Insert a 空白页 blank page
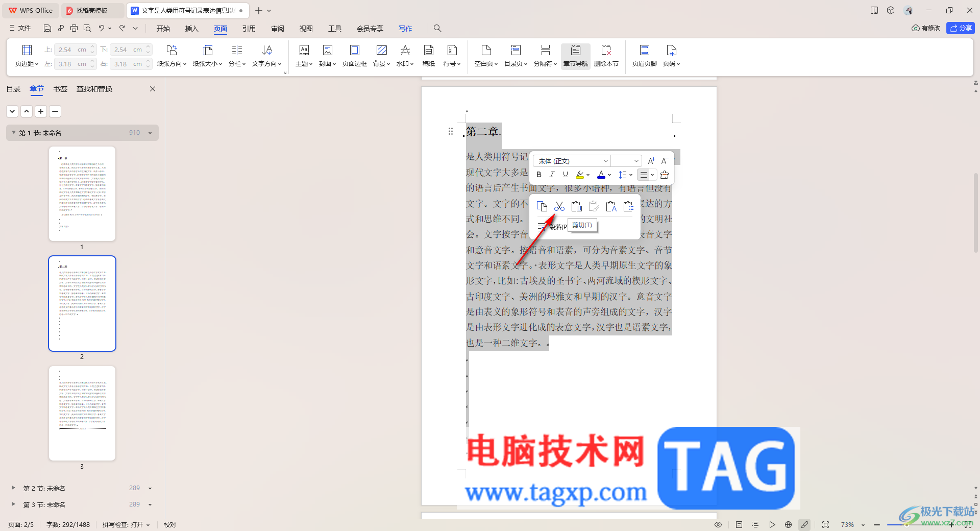 click(x=486, y=56)
